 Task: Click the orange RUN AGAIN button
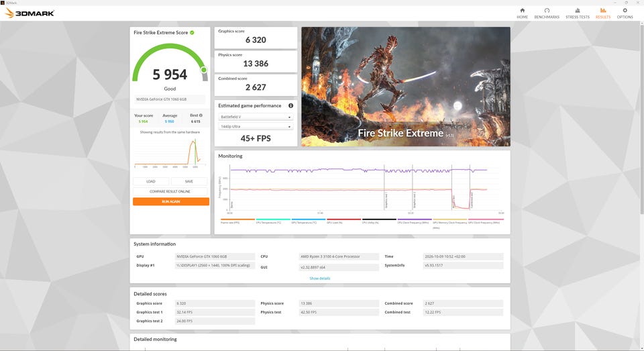tap(171, 201)
